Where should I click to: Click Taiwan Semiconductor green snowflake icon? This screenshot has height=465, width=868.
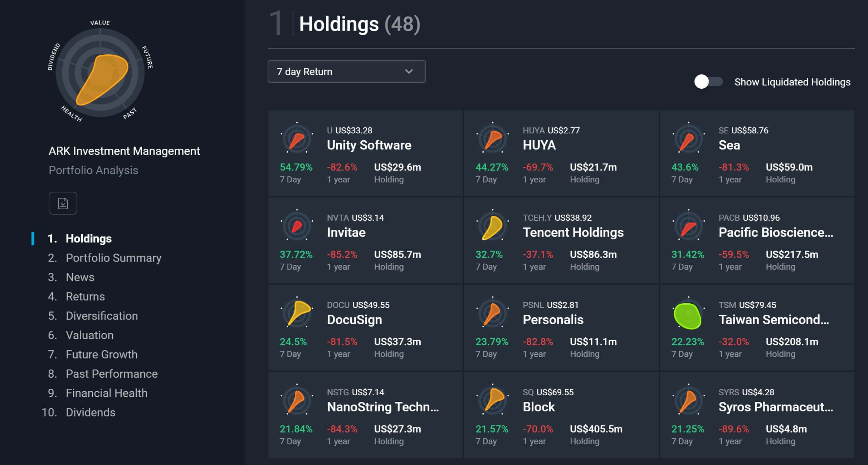[x=688, y=313]
